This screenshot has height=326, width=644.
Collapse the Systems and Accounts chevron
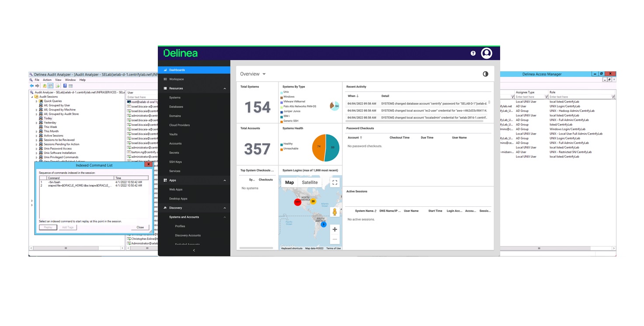click(x=225, y=217)
